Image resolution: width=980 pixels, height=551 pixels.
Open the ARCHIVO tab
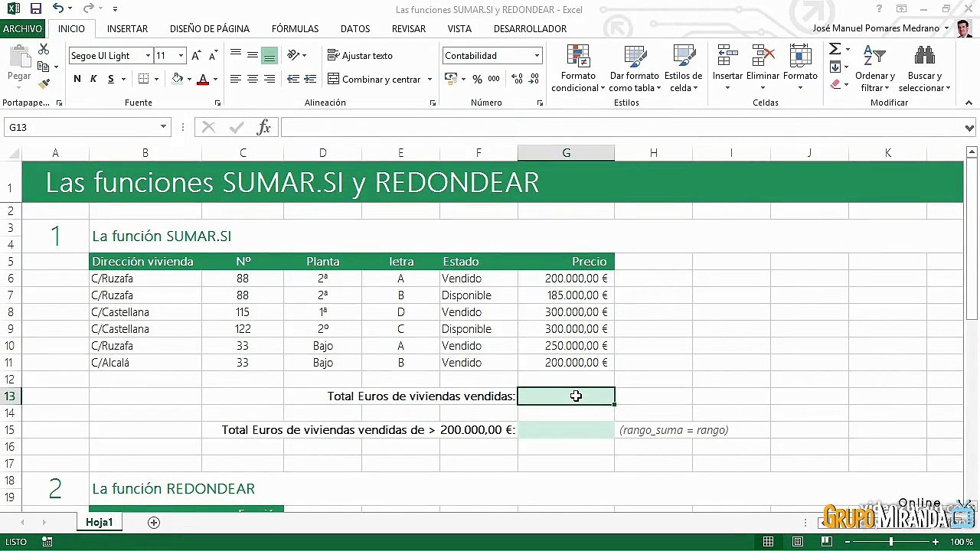pyautogui.click(x=22, y=29)
